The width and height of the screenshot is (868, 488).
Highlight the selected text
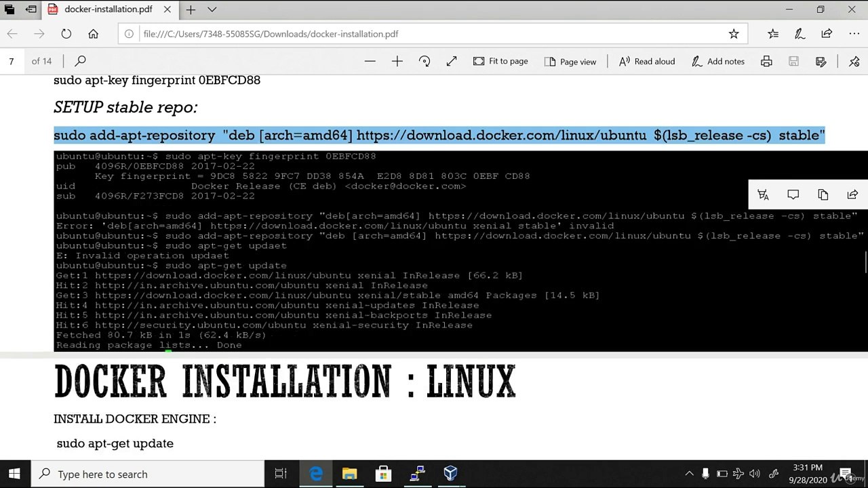click(x=763, y=195)
